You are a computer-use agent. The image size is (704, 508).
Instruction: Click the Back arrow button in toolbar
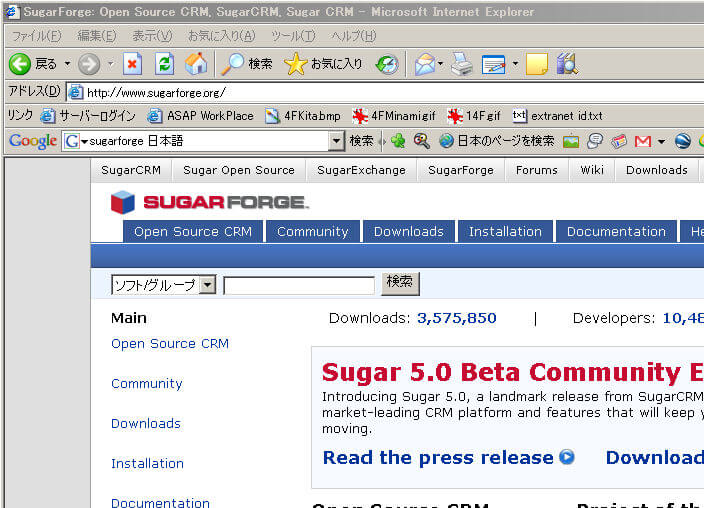[x=20, y=64]
